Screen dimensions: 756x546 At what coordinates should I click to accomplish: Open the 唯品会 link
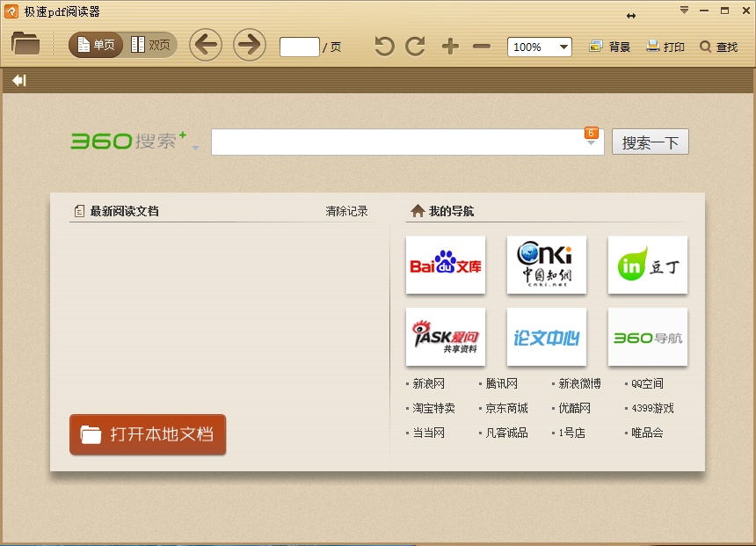point(647,433)
